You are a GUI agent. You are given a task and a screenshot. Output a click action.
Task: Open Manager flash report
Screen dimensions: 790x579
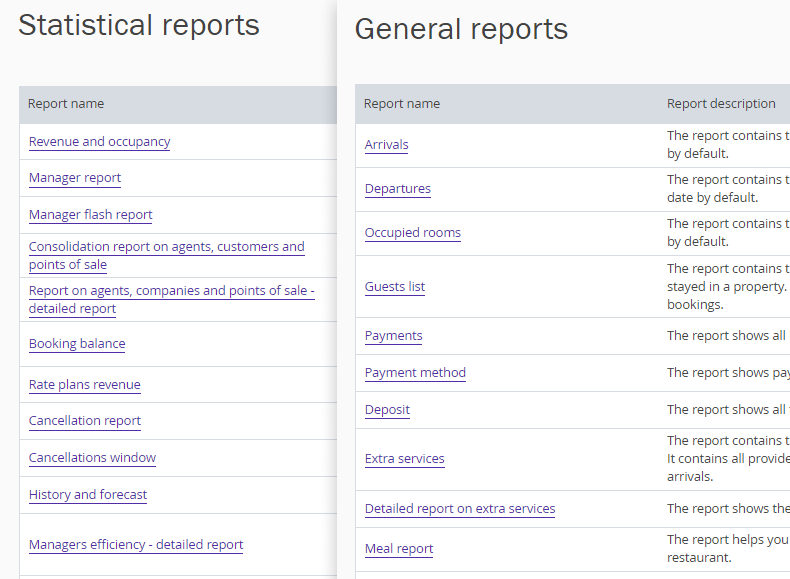90,215
